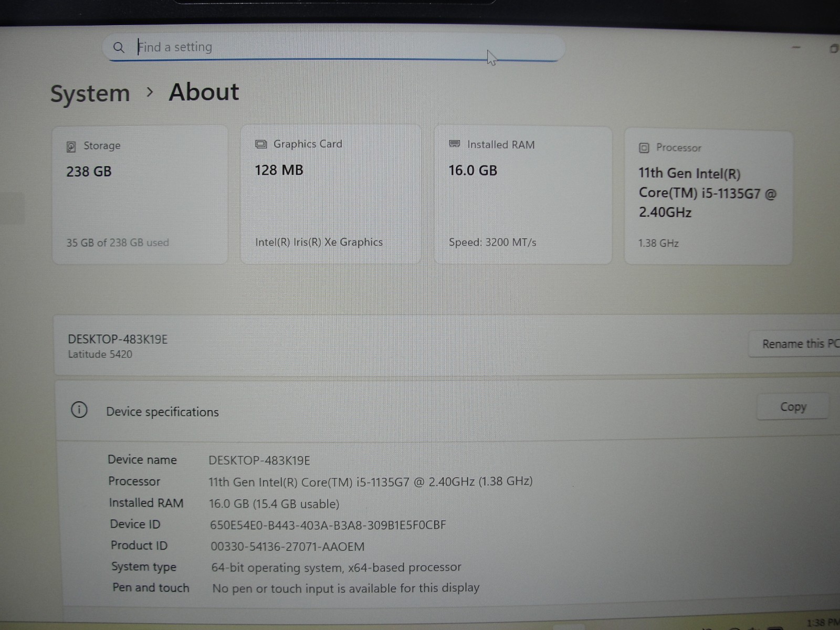Click the Rename this PC button
The width and height of the screenshot is (840, 630).
pyautogui.click(x=794, y=344)
